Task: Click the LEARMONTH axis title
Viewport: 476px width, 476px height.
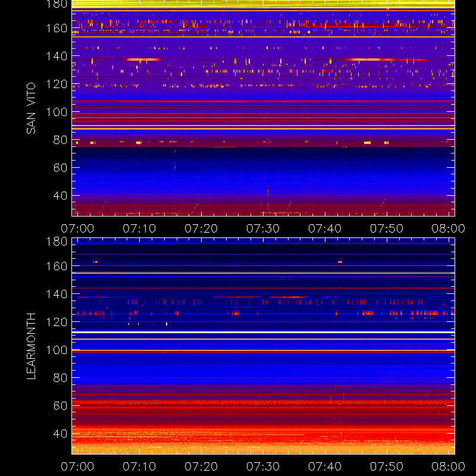Action: coord(32,346)
